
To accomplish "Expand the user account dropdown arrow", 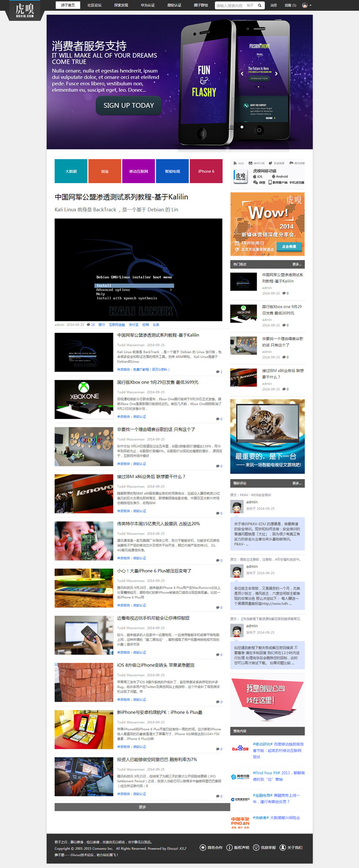I will point(310,6).
